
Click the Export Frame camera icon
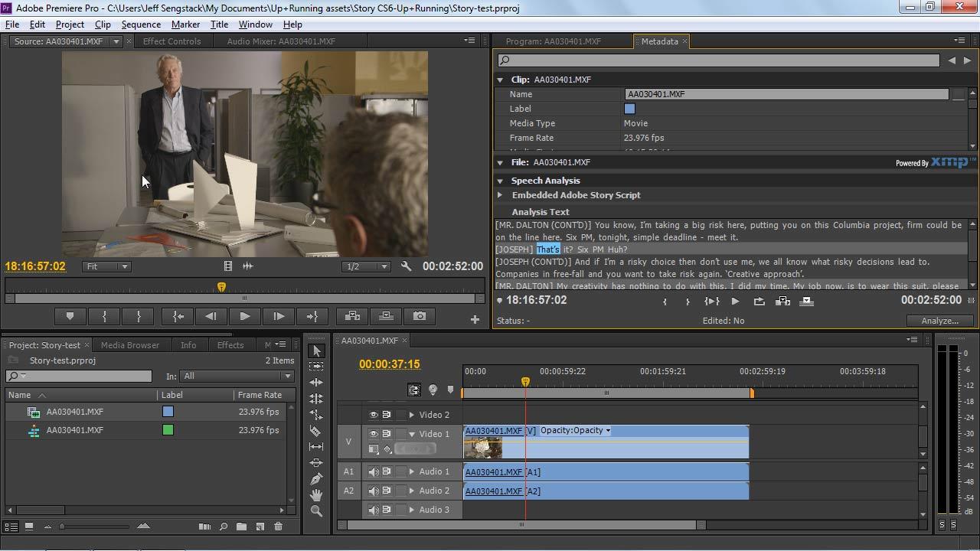[420, 316]
